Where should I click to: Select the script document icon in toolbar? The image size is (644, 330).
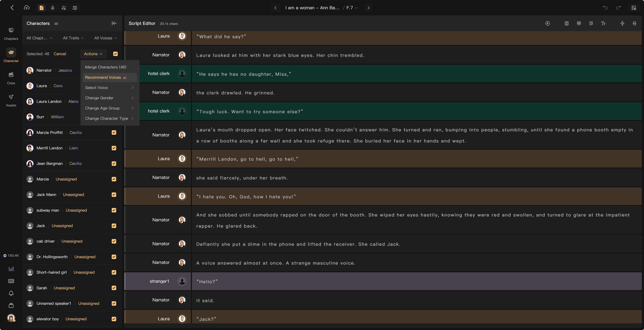[42, 8]
